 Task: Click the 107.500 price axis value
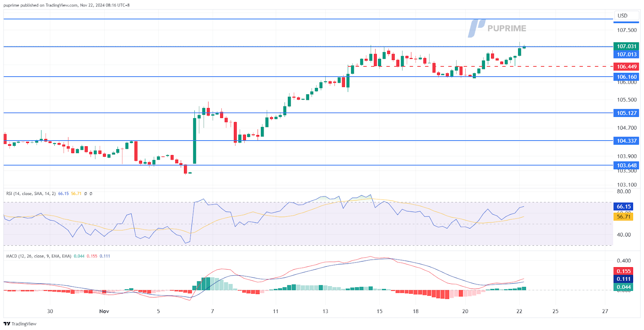[627, 30]
